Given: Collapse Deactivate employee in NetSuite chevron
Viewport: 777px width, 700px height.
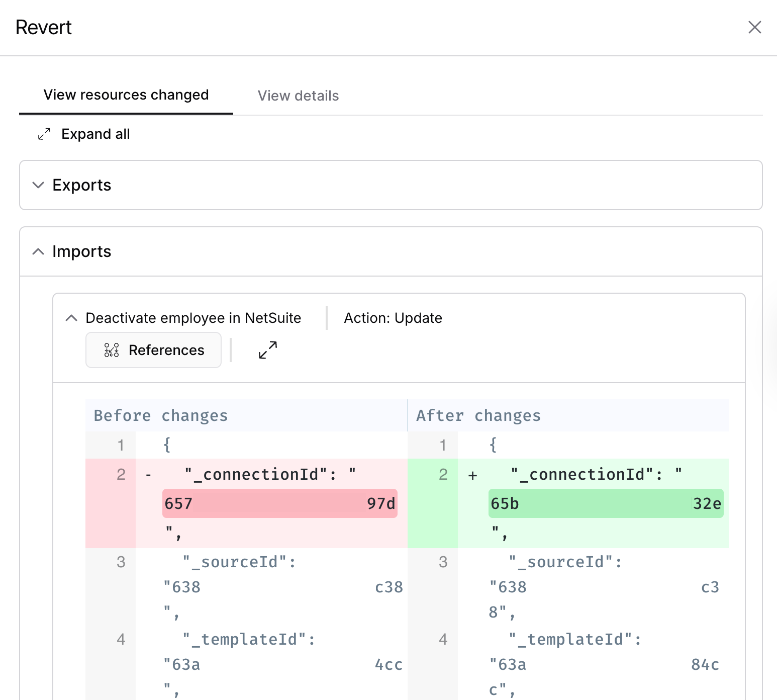Looking at the screenshot, I should (71, 318).
